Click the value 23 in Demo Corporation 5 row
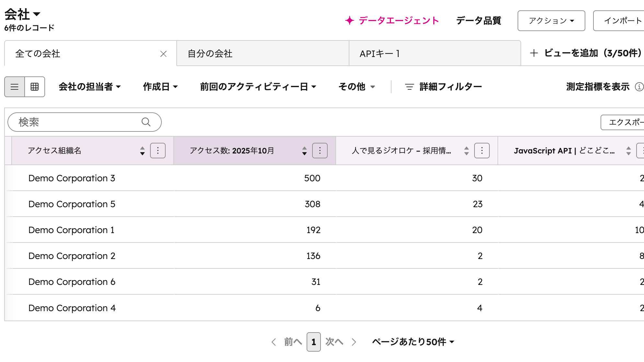 (477, 204)
